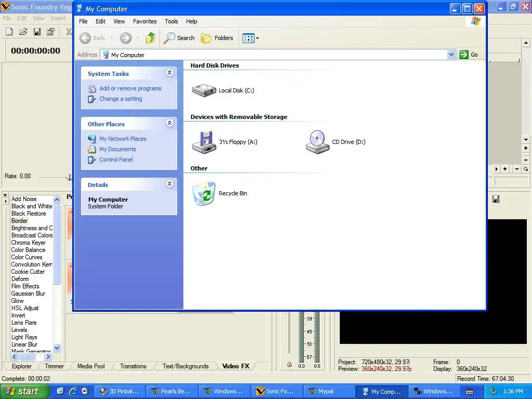This screenshot has height=399, width=532.
Task: Open the Back history dropdown arrow
Action: point(111,38)
